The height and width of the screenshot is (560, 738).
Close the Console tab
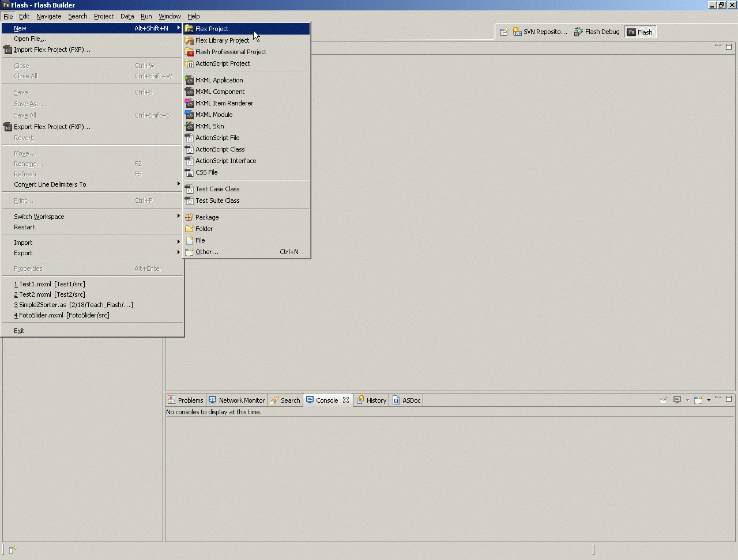[346, 400]
